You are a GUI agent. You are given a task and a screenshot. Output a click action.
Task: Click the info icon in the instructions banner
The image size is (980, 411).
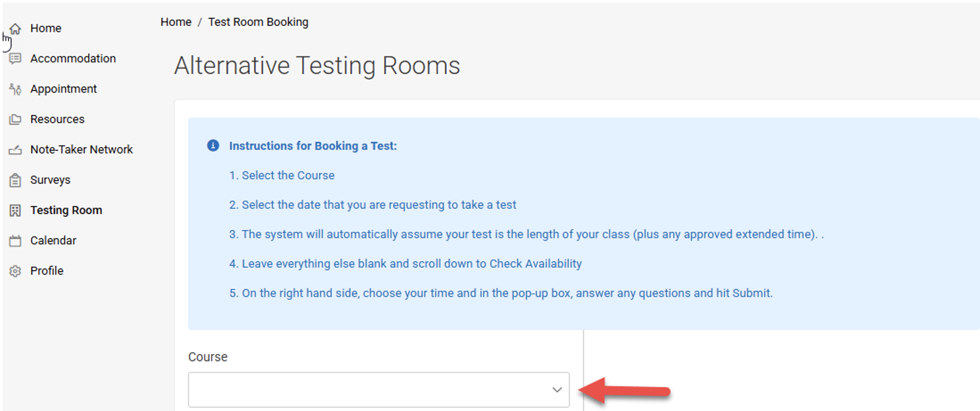(x=213, y=146)
